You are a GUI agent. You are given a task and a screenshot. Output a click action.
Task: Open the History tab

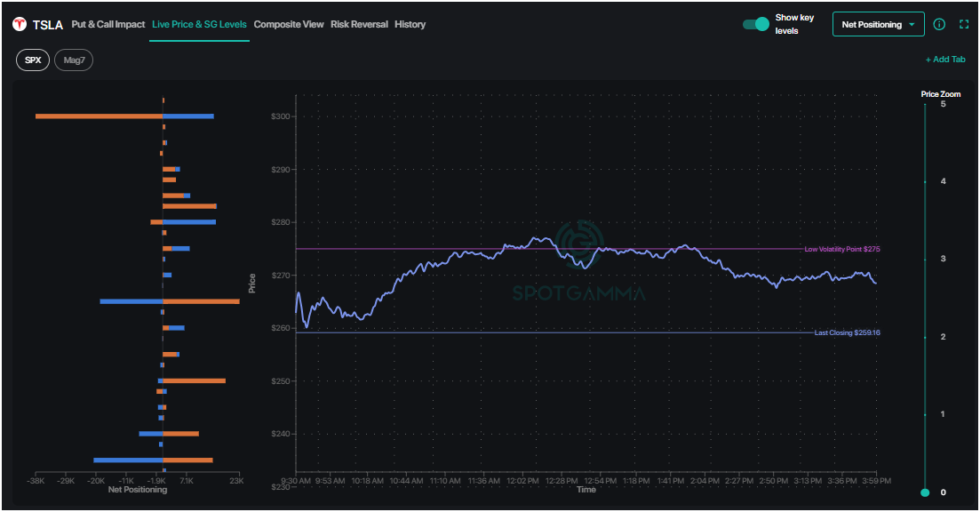pyautogui.click(x=410, y=24)
